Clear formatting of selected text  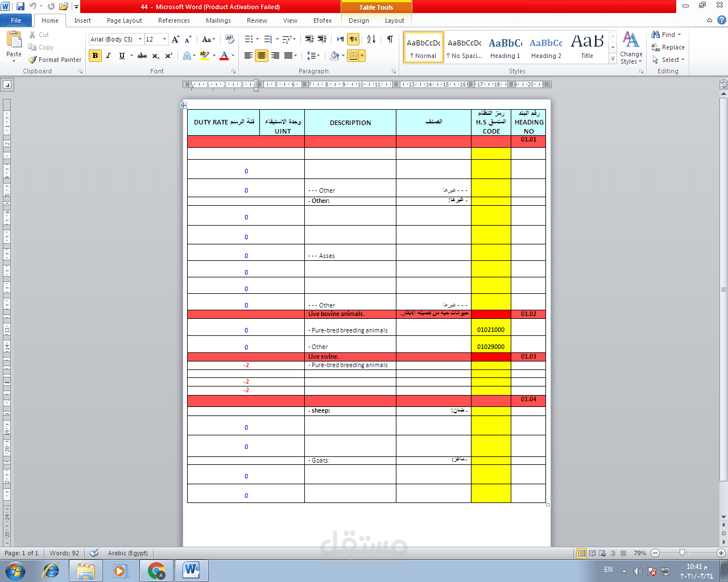(x=230, y=39)
